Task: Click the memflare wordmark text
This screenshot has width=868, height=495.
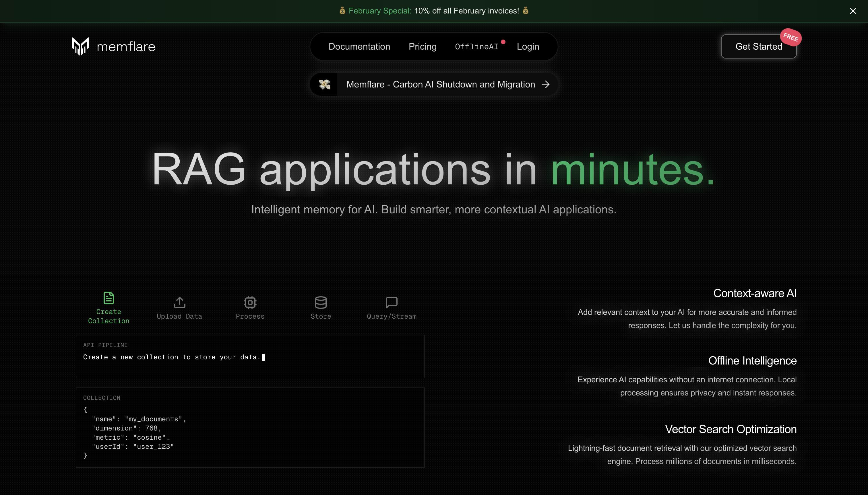Action: coord(126,46)
